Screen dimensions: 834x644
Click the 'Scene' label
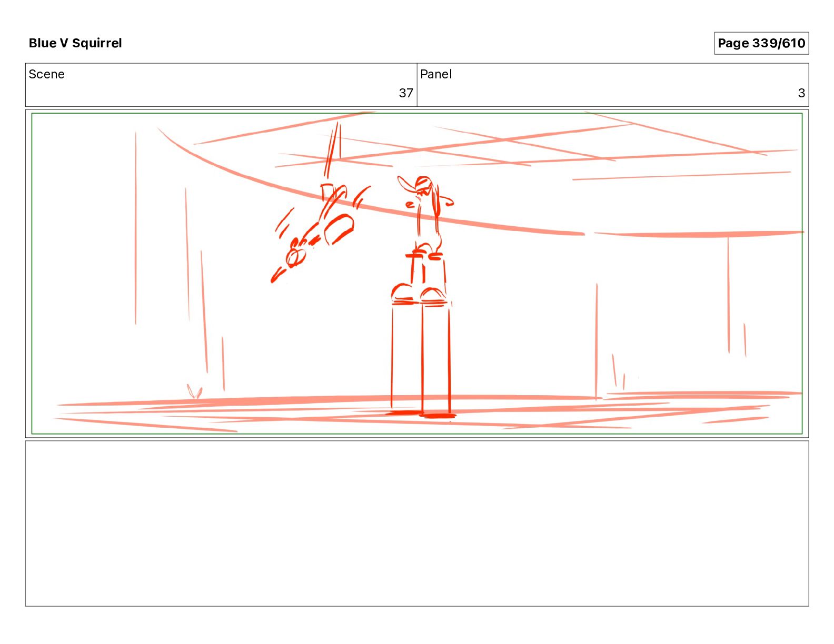(46, 74)
